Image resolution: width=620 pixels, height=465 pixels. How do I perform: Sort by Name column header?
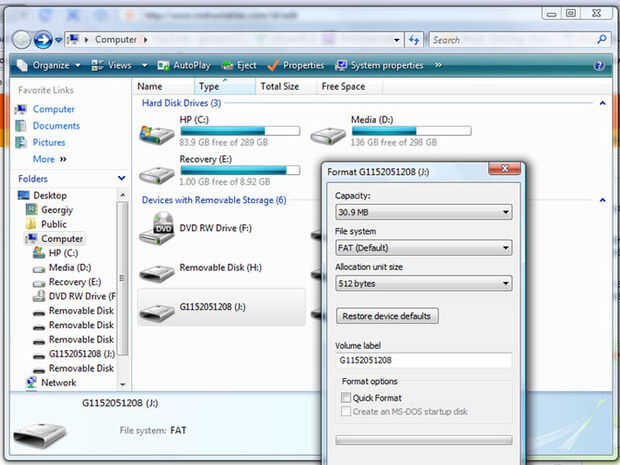(x=163, y=86)
